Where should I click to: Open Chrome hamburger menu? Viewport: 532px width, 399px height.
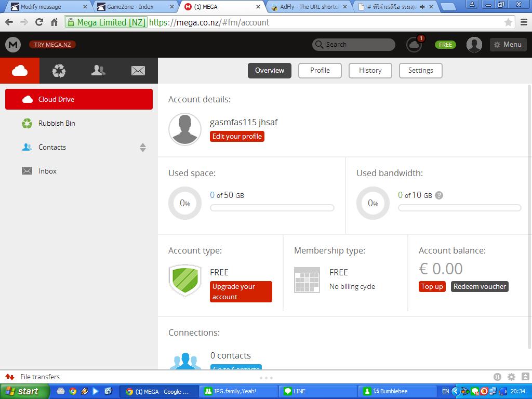coord(524,22)
